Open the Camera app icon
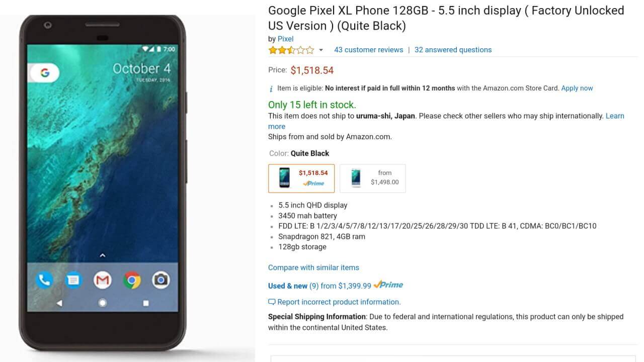Screen dimensions: 644x362 [x=161, y=280]
